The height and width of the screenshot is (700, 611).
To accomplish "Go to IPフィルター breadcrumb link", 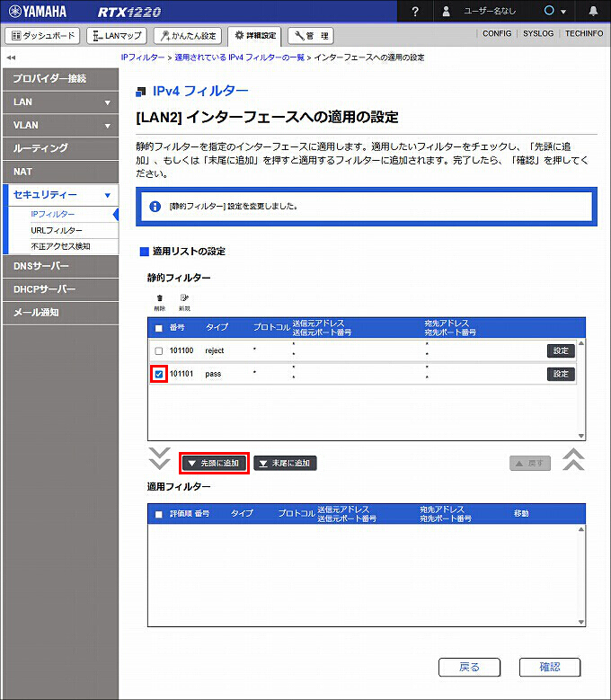I will click(x=143, y=58).
